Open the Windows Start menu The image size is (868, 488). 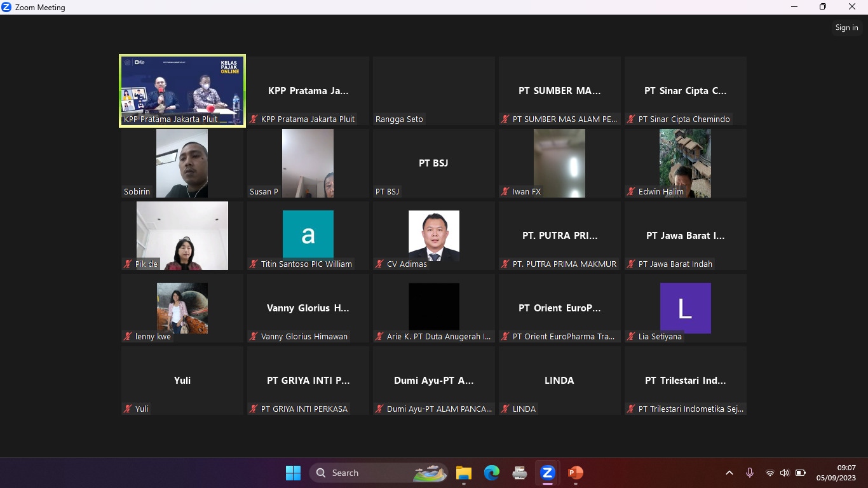293,473
